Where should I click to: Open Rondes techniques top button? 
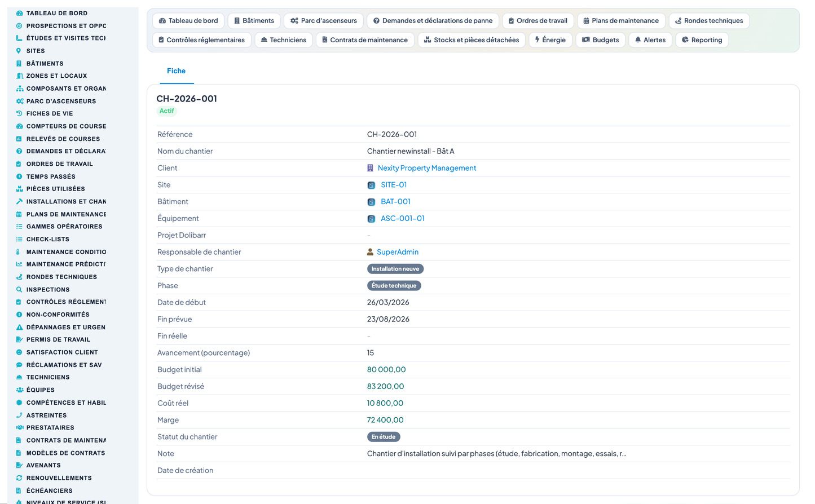709,21
